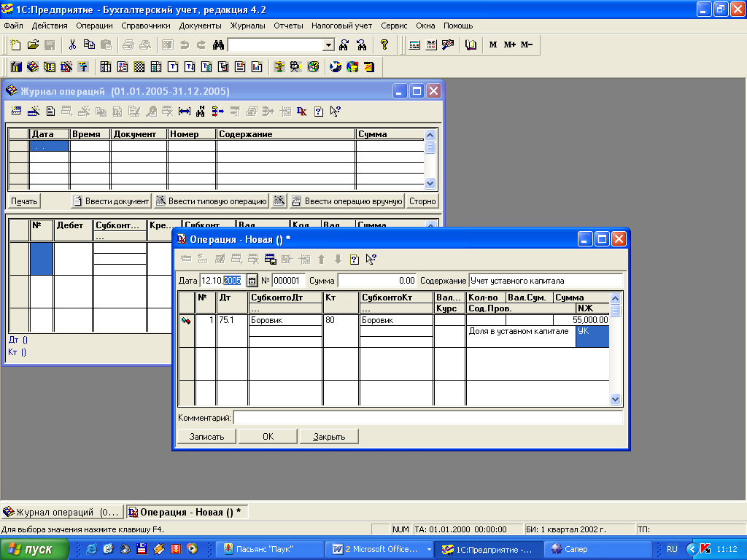
Task: Click the bar chart report icon in second toolbar
Action: pos(257,67)
